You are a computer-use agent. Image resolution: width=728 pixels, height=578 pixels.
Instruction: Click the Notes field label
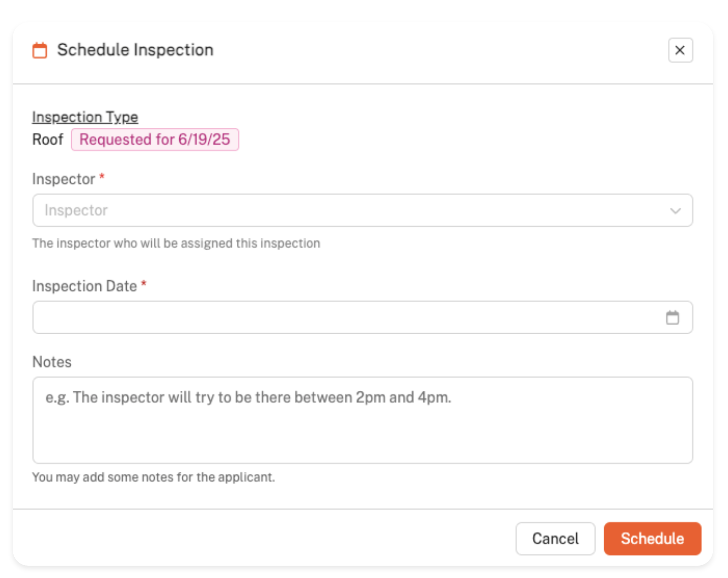(52, 362)
